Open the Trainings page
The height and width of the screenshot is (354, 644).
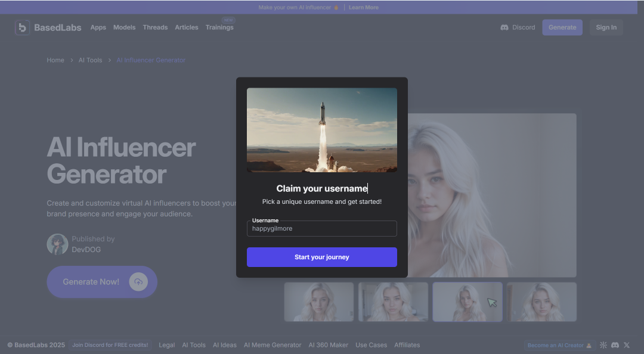219,27
